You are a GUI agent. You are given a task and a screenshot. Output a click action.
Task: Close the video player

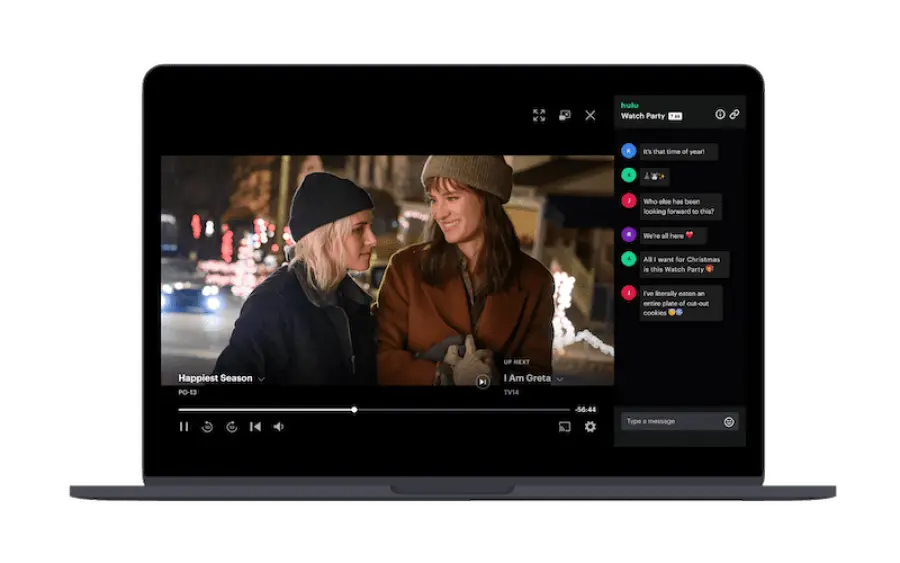[590, 115]
